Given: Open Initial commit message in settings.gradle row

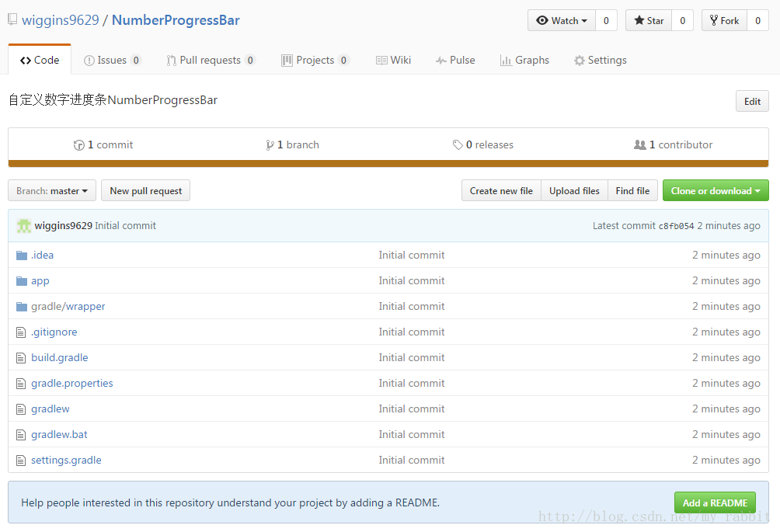Looking at the screenshot, I should point(412,461).
